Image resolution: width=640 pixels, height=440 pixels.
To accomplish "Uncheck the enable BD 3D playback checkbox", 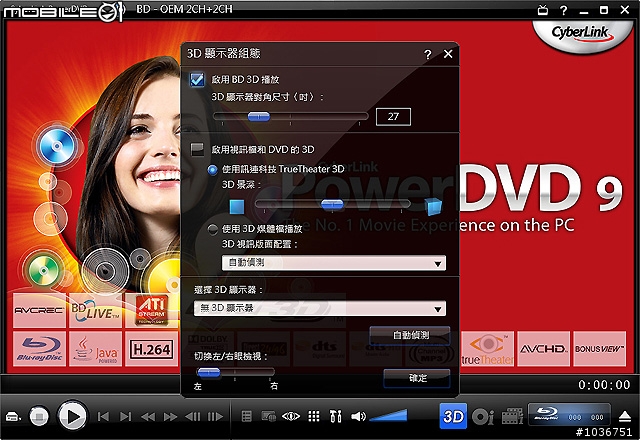I will pyautogui.click(x=197, y=79).
